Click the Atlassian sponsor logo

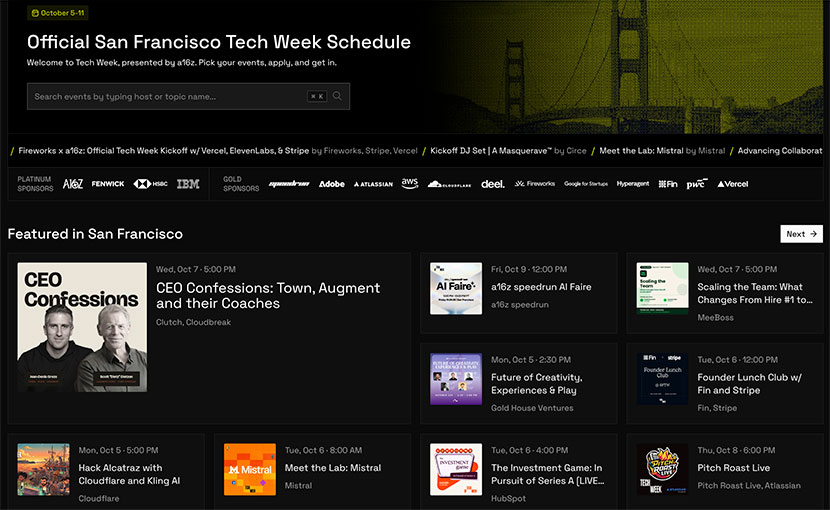pyautogui.click(x=373, y=184)
